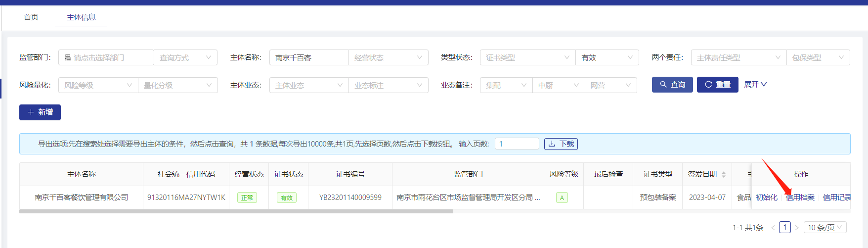Screen dimensions: 868x248
Task: Open 信用档案 link in the row
Action: click(800, 198)
